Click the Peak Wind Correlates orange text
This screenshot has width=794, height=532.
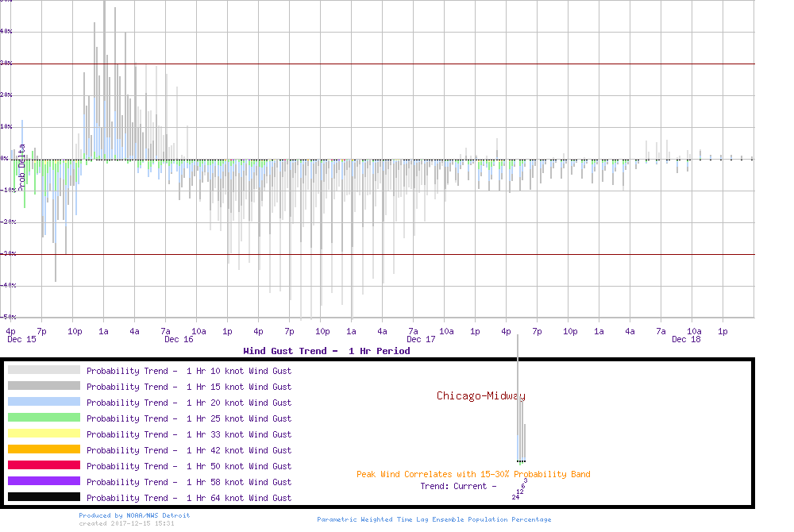[x=473, y=474]
